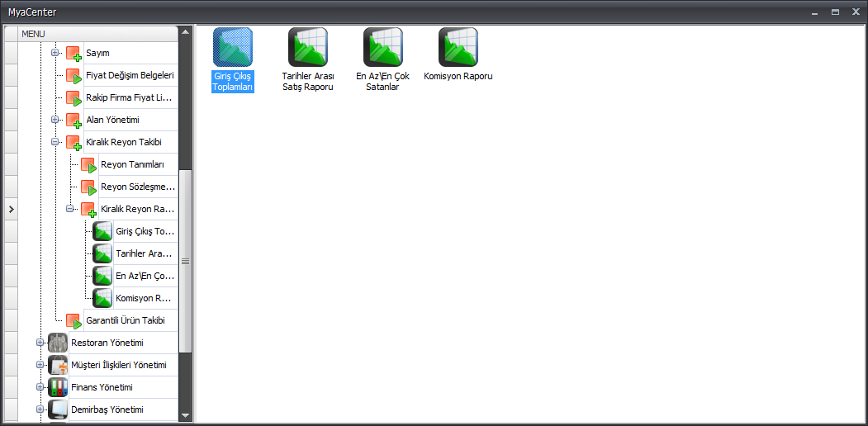The width and height of the screenshot is (868, 426).
Task: Click the Kiralık Reyon Ra... tree icon
Action: tap(88, 209)
